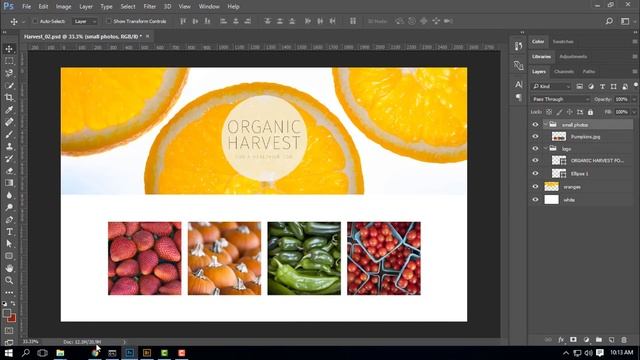Enable the Auto-Select checkbox
This screenshot has height=360, width=640.
coord(35,21)
